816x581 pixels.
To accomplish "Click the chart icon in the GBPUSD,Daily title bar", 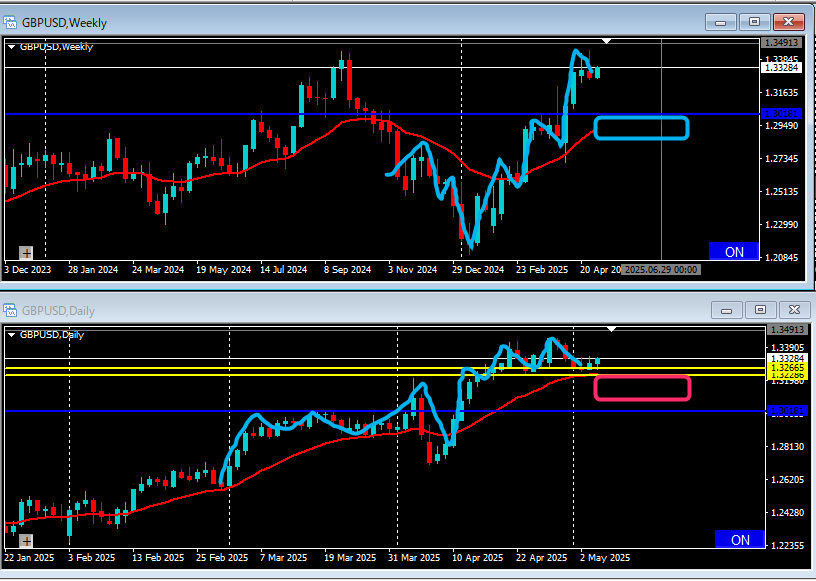I will [10, 311].
